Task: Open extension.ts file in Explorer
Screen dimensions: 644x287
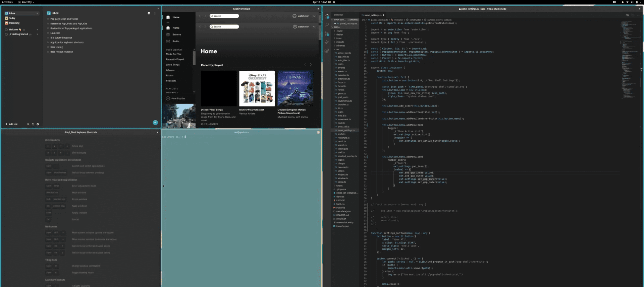Action: pyautogui.click(x=343, y=79)
